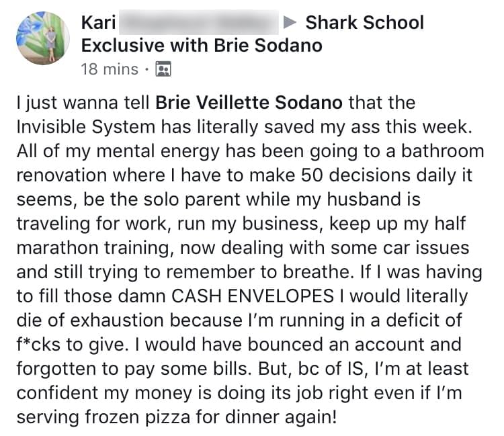Click 'remember to breathe' in the post

tap(257, 272)
